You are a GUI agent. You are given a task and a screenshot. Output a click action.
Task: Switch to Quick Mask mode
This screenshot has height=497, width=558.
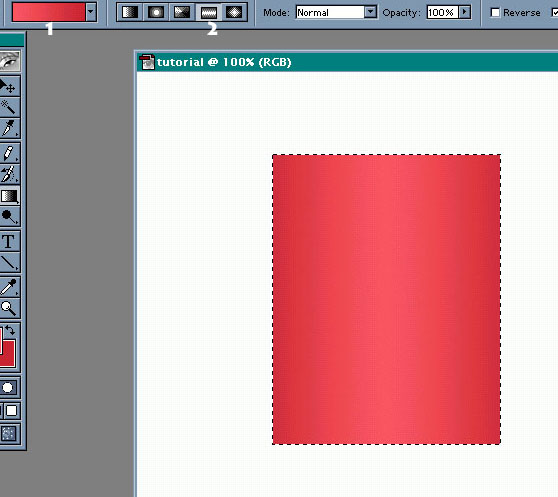pos(8,387)
